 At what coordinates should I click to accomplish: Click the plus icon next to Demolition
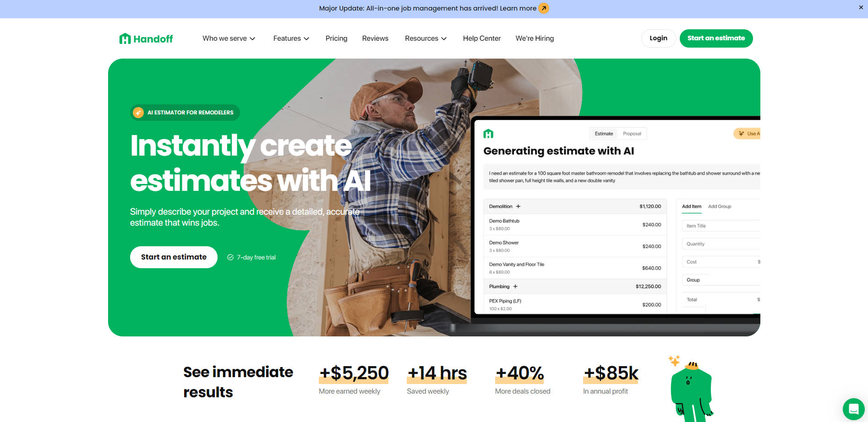(518, 206)
